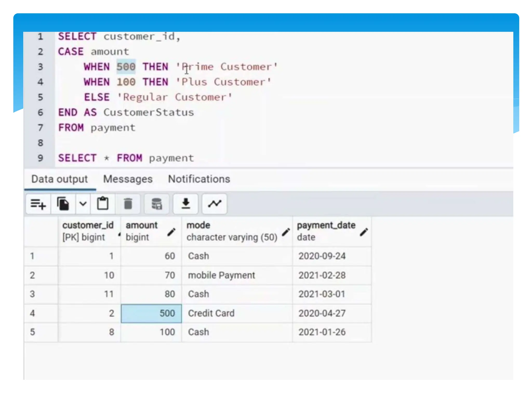The height and width of the screenshot is (399, 532).
Task: Click the Copy icon in results toolbar
Action: pos(63,204)
